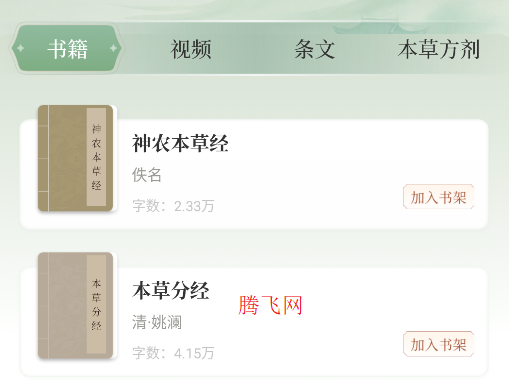
Task: Click the red 腾飞网 watermark text
Action: pos(270,305)
